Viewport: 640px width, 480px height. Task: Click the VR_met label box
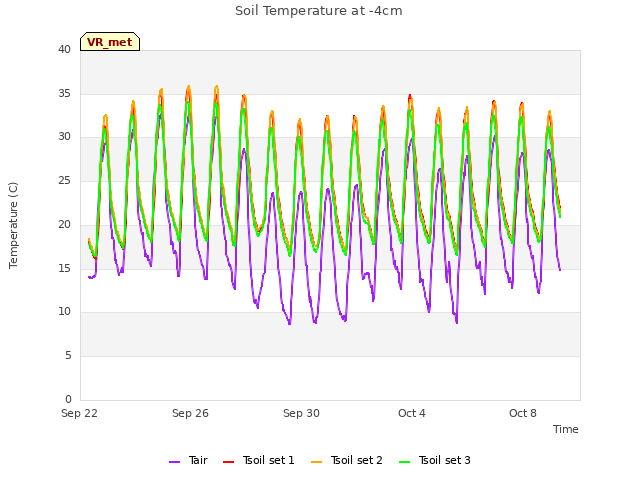tap(110, 42)
